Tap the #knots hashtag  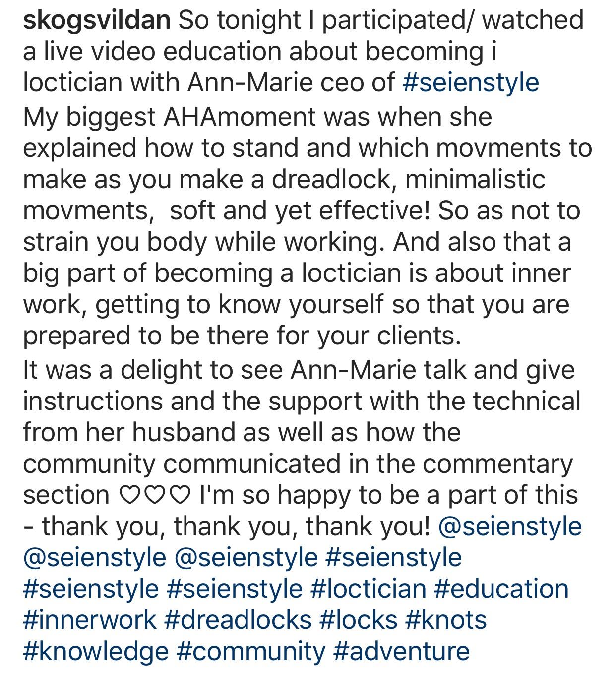pos(446,620)
